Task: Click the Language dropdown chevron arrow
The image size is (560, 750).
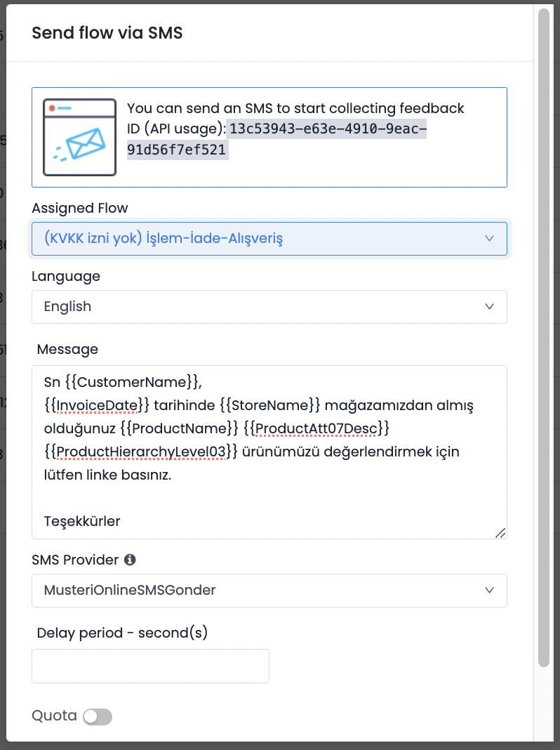Action: (x=489, y=307)
